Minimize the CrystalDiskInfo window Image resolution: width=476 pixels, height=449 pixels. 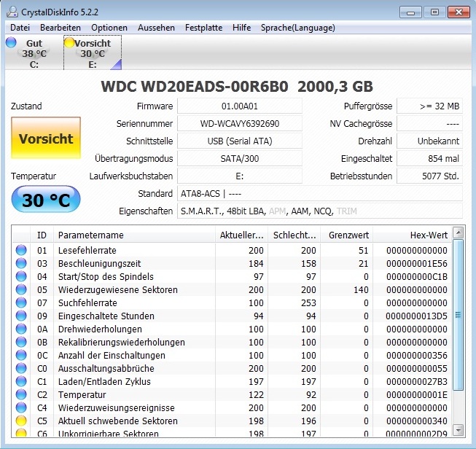(410, 12)
